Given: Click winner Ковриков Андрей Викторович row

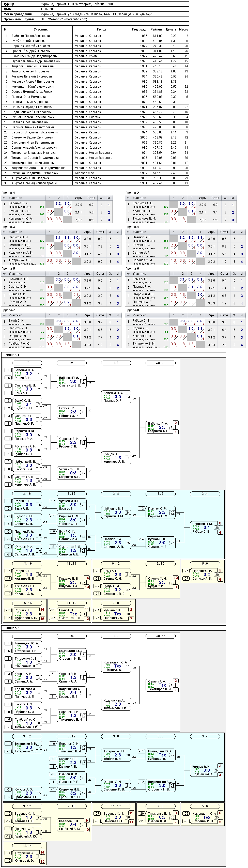Looking at the screenshot, I should (x=95, y=81).
